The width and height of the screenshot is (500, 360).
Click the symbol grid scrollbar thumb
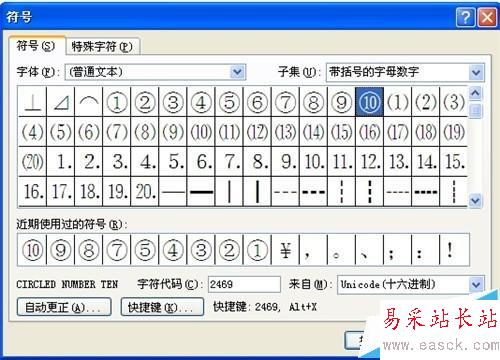click(x=475, y=111)
